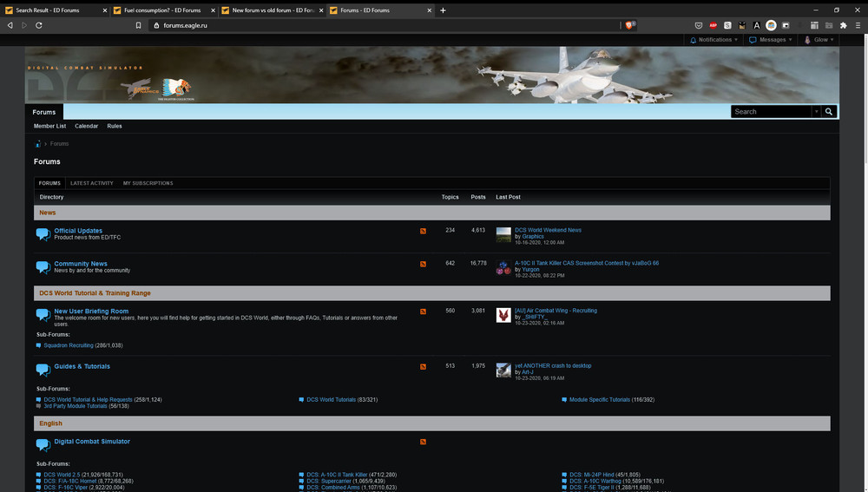Open the Glow user account dropdown
The image size is (868, 492).
pyautogui.click(x=819, y=40)
